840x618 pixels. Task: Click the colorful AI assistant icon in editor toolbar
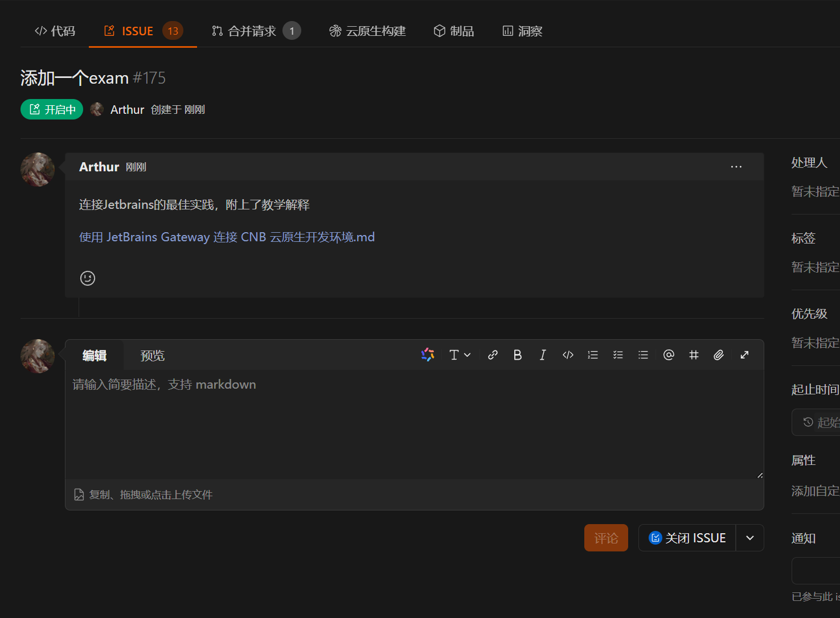[x=428, y=355]
